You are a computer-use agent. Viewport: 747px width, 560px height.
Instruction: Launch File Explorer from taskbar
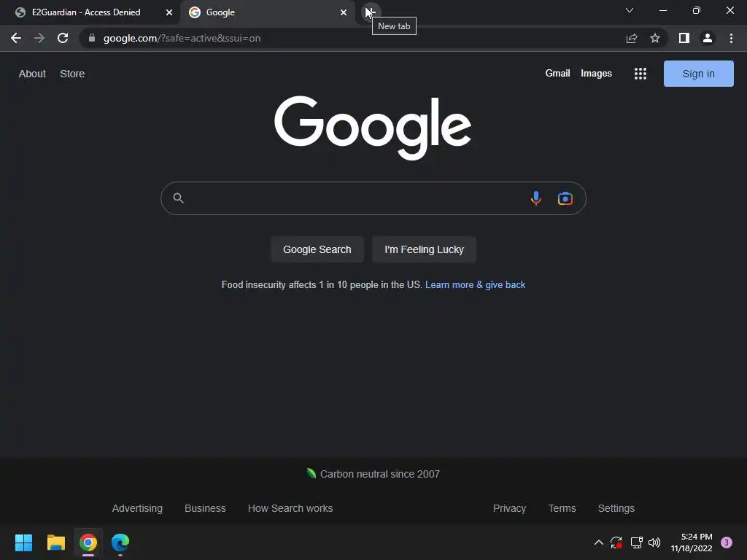(x=55, y=542)
